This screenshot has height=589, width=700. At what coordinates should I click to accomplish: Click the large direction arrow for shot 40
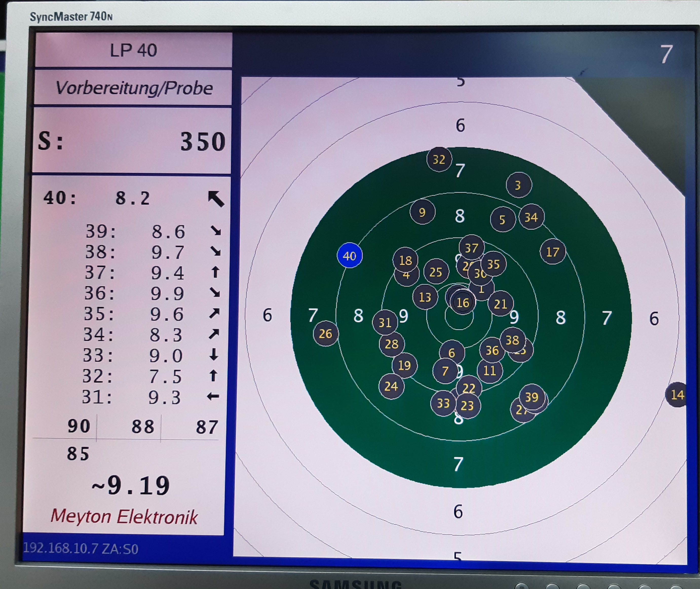pyautogui.click(x=216, y=199)
